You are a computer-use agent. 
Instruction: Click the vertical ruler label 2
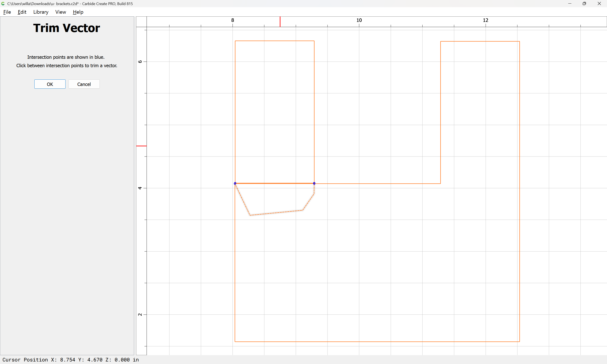point(140,314)
